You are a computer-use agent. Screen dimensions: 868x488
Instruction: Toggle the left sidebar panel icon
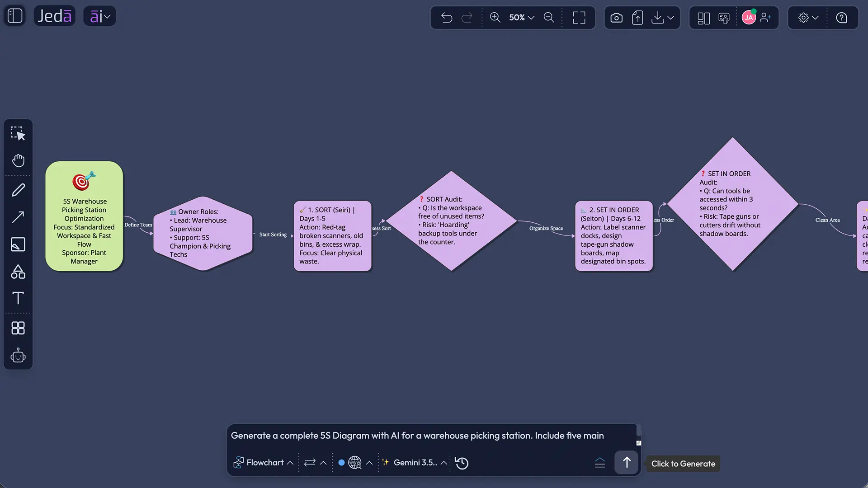(x=15, y=16)
